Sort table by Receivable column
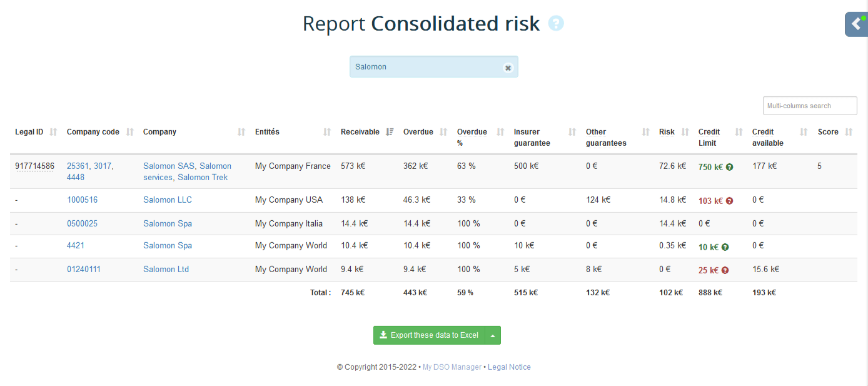This screenshot has width=868, height=386. [390, 132]
